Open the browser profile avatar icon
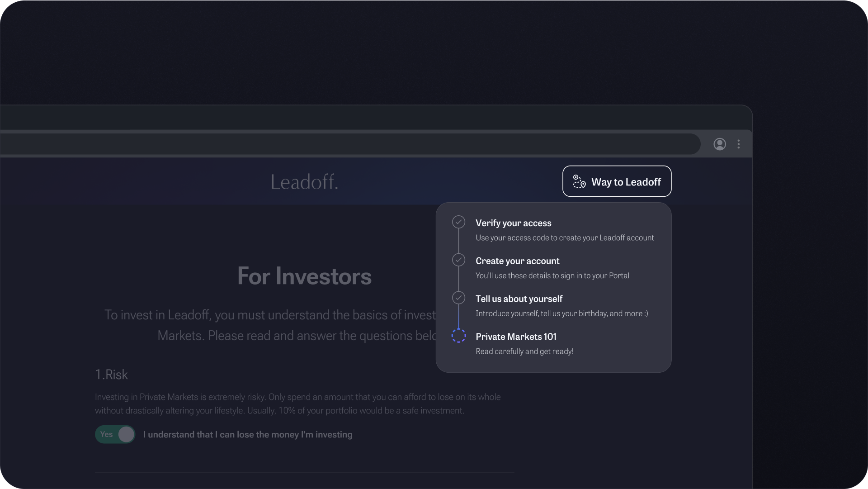The width and height of the screenshot is (868, 489). [720, 144]
